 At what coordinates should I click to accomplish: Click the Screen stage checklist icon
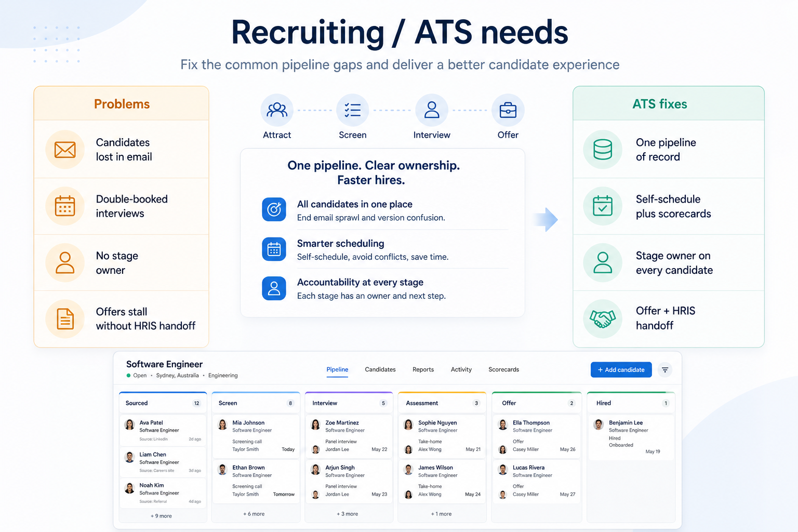(x=353, y=110)
